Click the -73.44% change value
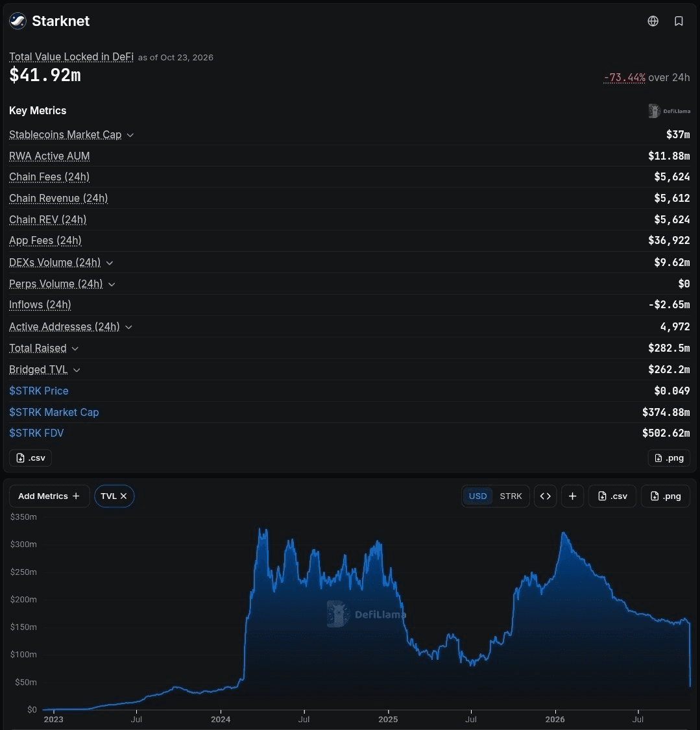Viewport: 700px width, 730px height. tap(624, 78)
